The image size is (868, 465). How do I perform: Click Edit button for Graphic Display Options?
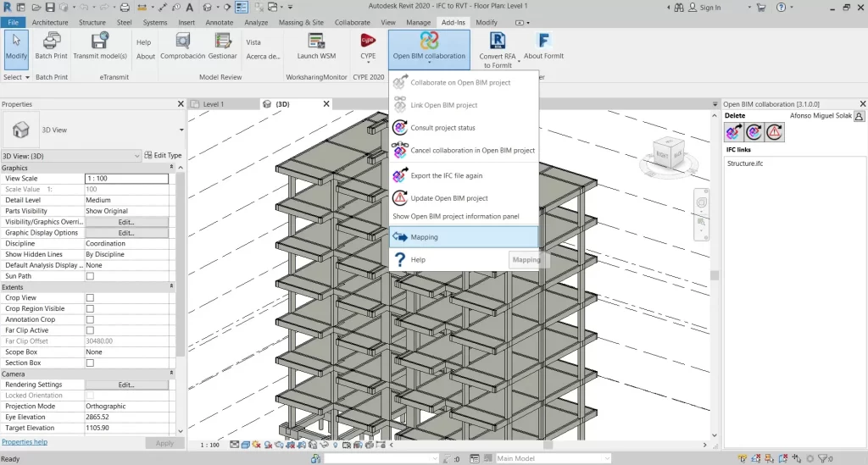click(126, 233)
